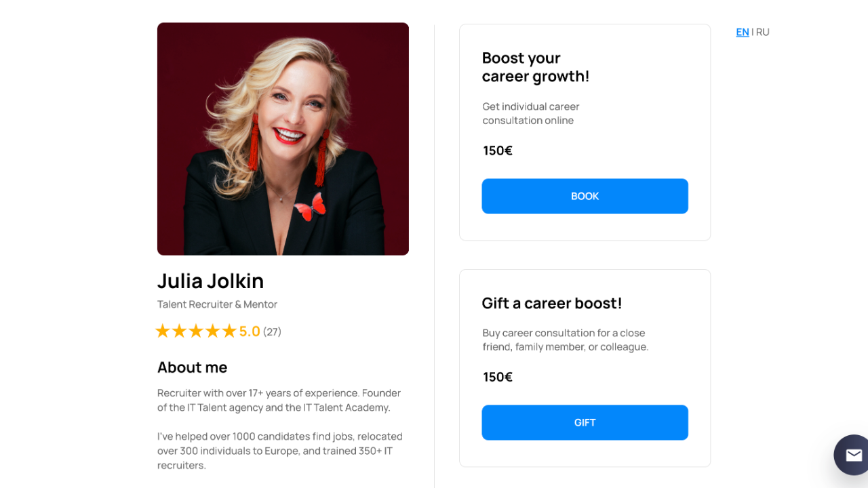Switch language to EN
868x488 pixels.
(x=743, y=32)
